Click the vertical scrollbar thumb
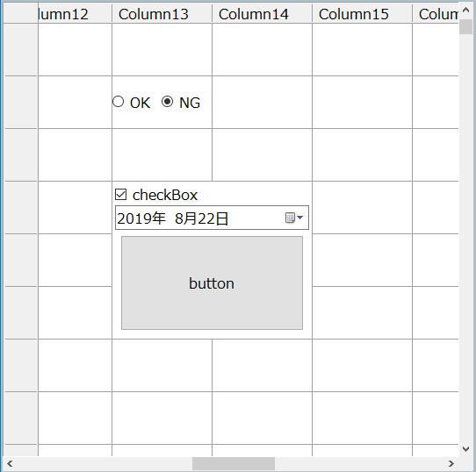Image resolution: width=476 pixels, height=472 pixels. [x=466, y=27]
